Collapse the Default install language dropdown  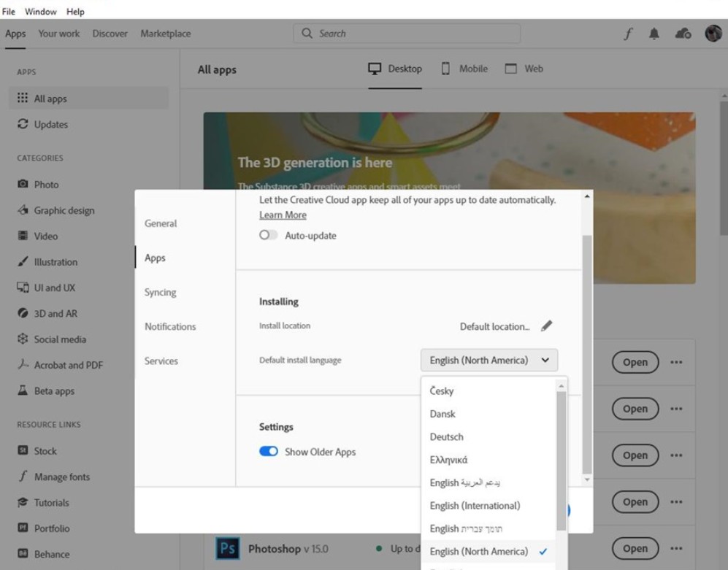click(489, 361)
